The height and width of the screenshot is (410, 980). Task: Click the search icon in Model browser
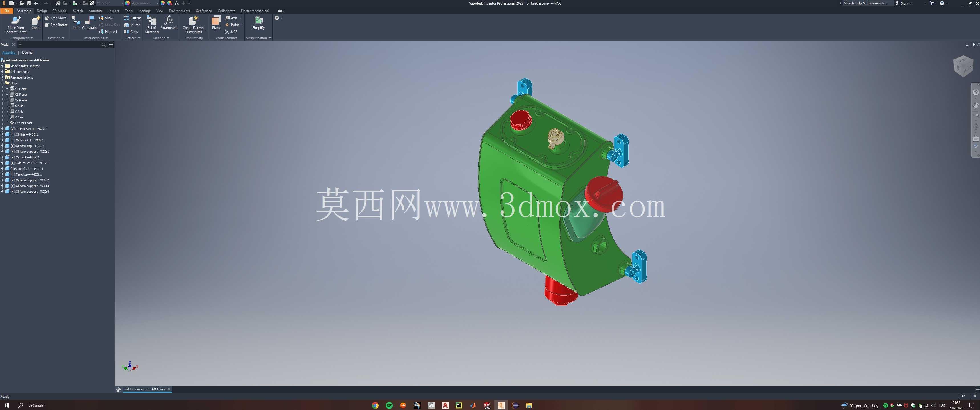tap(104, 45)
